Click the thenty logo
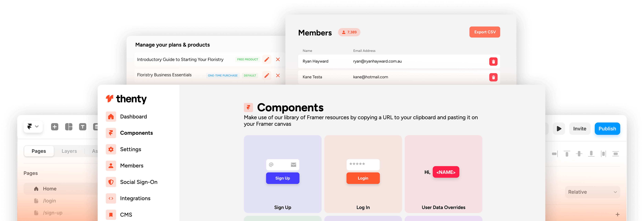The width and height of the screenshot is (644, 221). [x=126, y=99]
